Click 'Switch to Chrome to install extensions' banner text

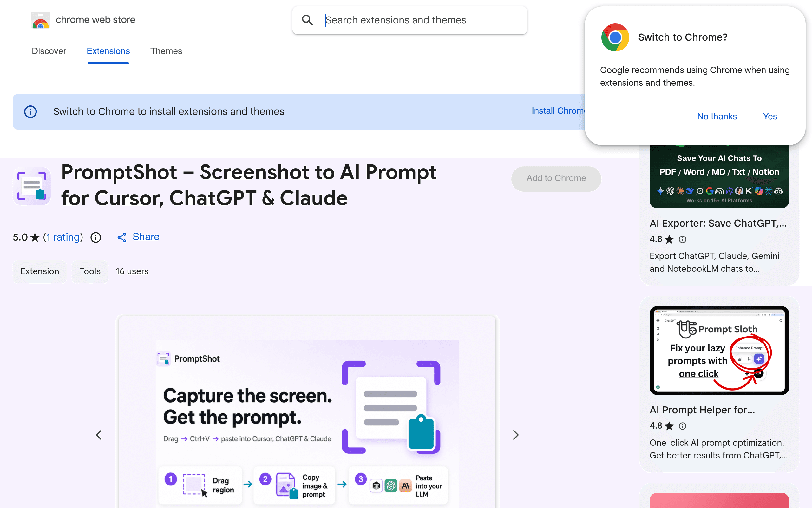point(168,111)
